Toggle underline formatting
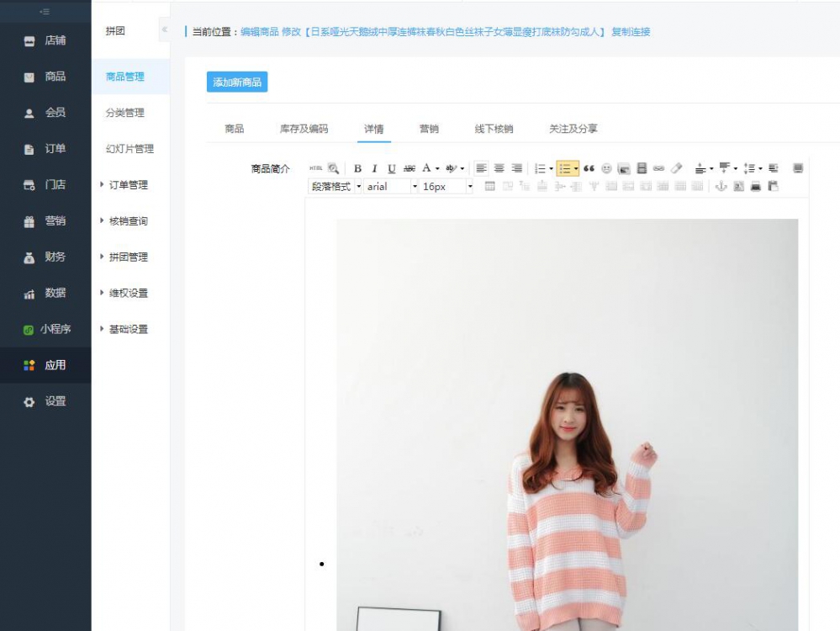This screenshot has width=840, height=631. click(x=392, y=168)
